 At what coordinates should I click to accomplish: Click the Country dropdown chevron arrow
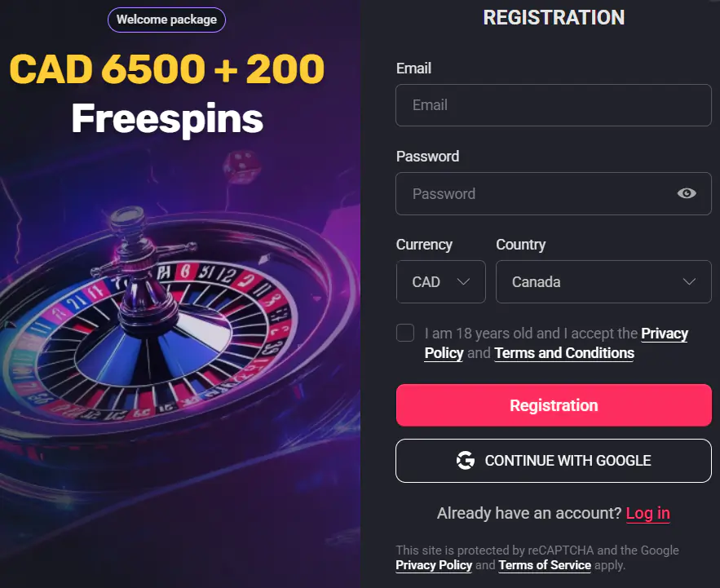coord(689,281)
